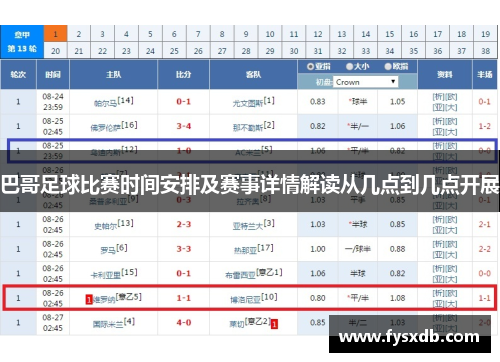Click the 3-4 score link
This screenshot has width=500, height=362.
[x=183, y=126]
